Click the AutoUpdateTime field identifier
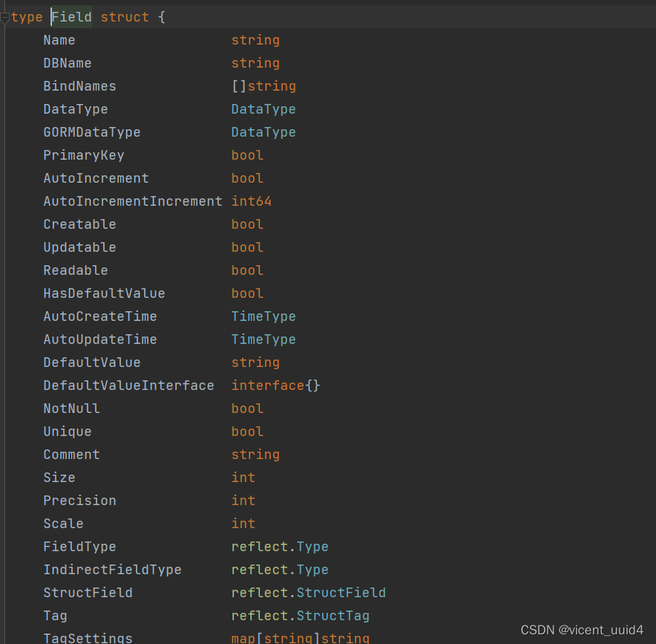656x644 pixels. 100,339
